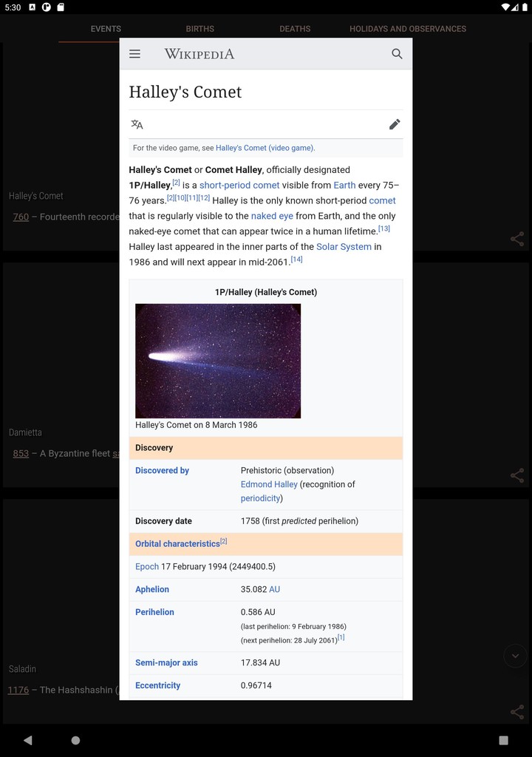Return to the EVENTS tab
This screenshot has height=757, width=532.
coord(106,29)
